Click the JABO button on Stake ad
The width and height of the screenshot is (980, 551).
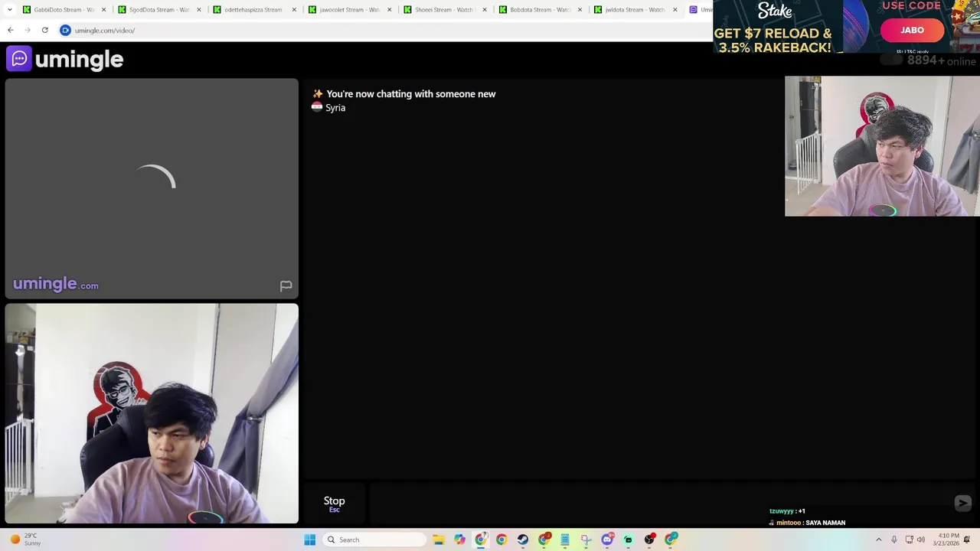click(912, 30)
